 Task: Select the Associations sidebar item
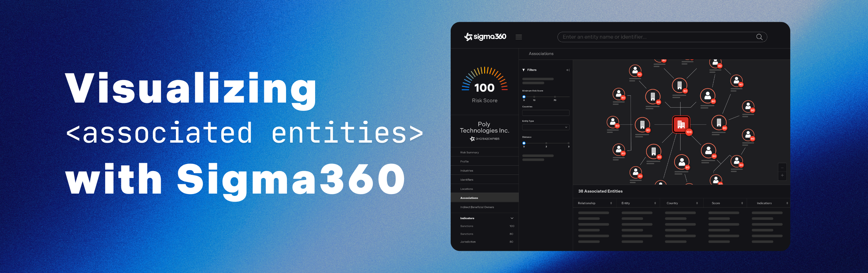[x=484, y=198]
